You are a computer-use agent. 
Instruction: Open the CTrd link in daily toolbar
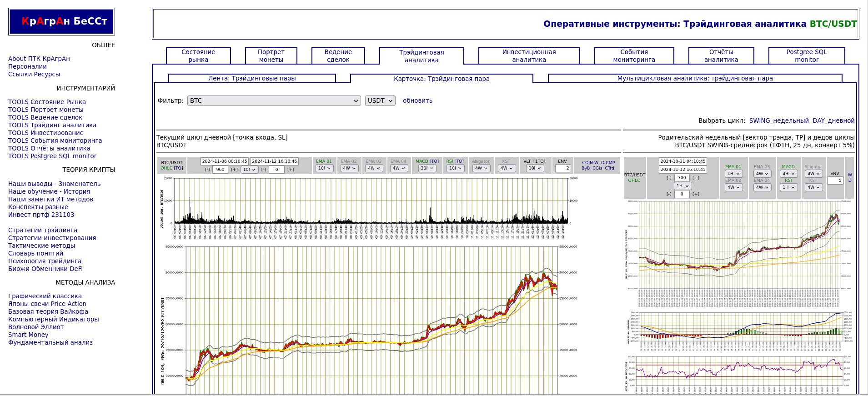(609, 168)
